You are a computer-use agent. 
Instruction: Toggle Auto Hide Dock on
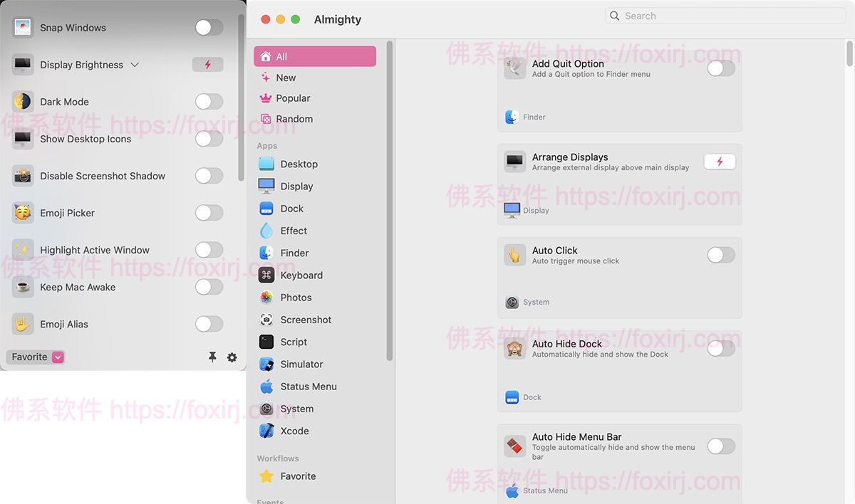pos(720,348)
